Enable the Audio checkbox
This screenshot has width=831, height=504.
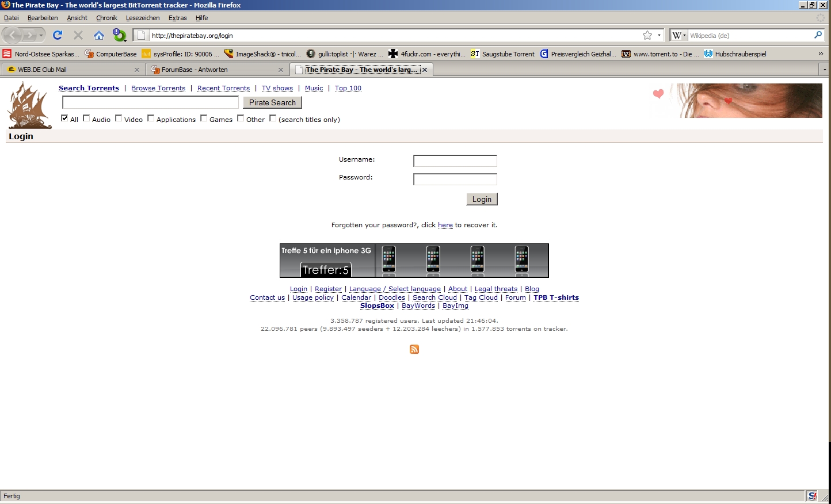(86, 118)
